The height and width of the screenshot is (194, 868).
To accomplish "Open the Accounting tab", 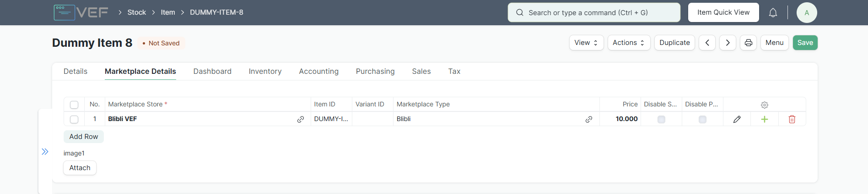I will coord(318,72).
